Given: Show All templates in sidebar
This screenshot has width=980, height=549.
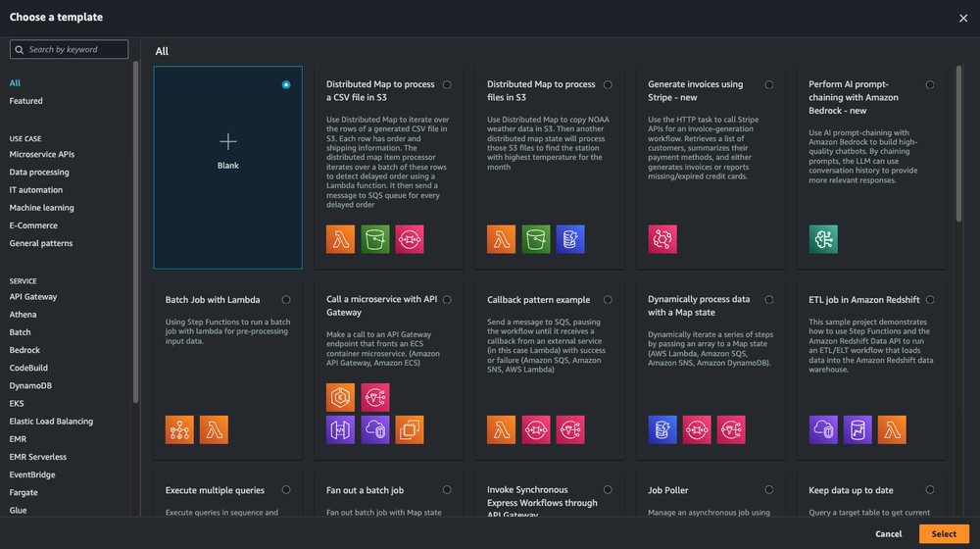Looking at the screenshot, I should point(15,82).
